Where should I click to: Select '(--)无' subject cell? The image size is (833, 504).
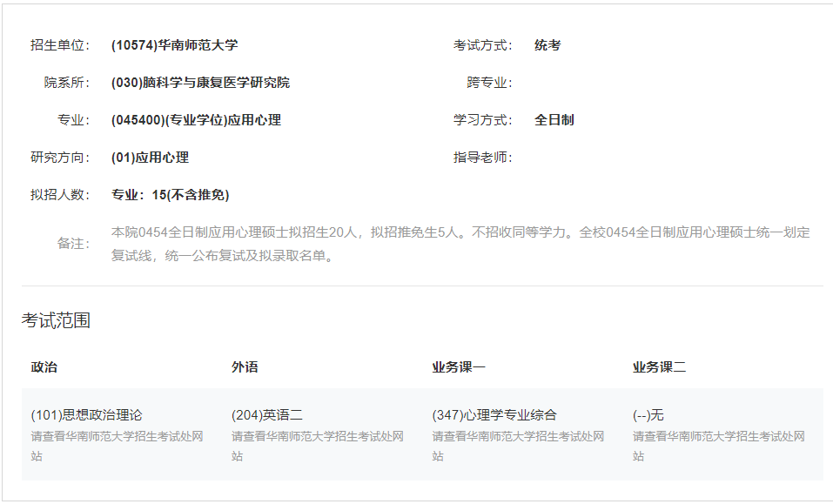(648, 415)
